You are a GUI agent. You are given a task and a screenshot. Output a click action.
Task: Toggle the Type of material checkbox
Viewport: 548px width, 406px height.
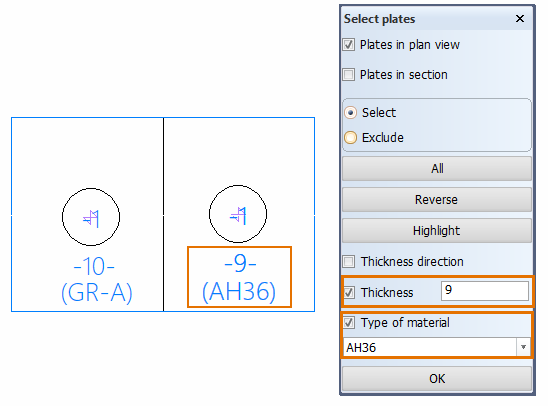(349, 322)
